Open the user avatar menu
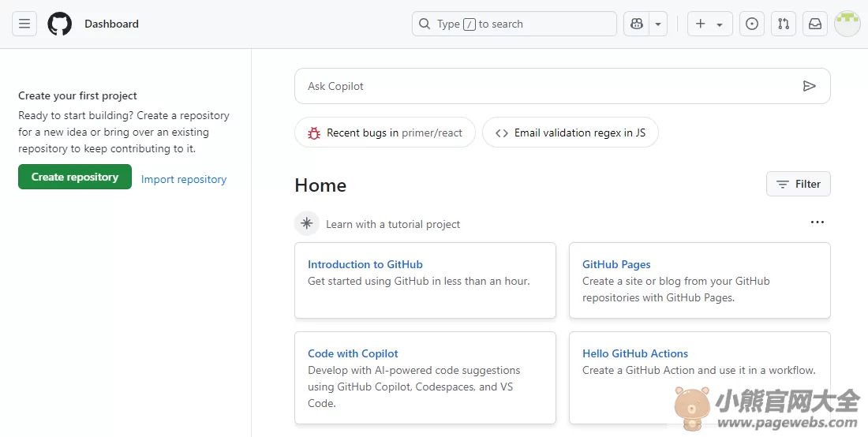This screenshot has width=868, height=437. 847,24
